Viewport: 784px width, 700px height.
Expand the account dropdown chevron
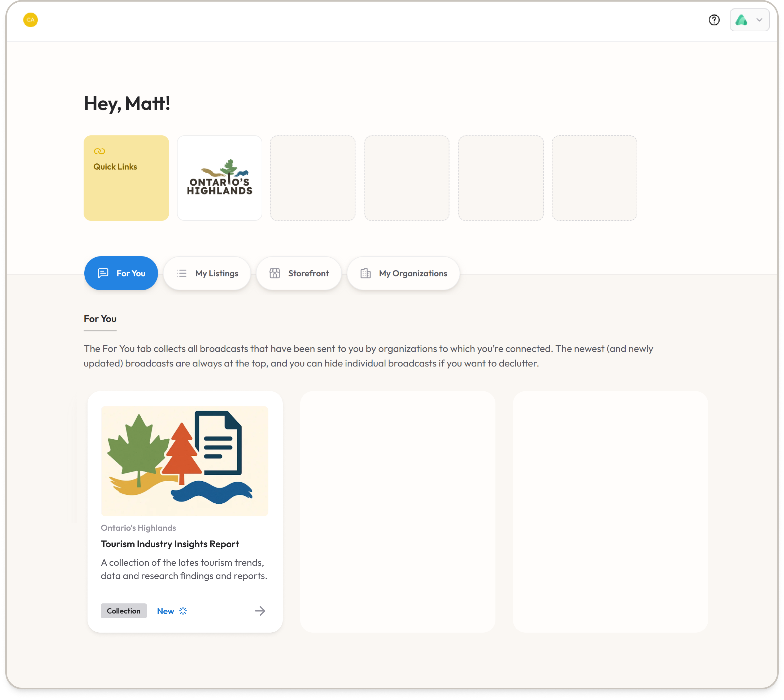pyautogui.click(x=759, y=20)
